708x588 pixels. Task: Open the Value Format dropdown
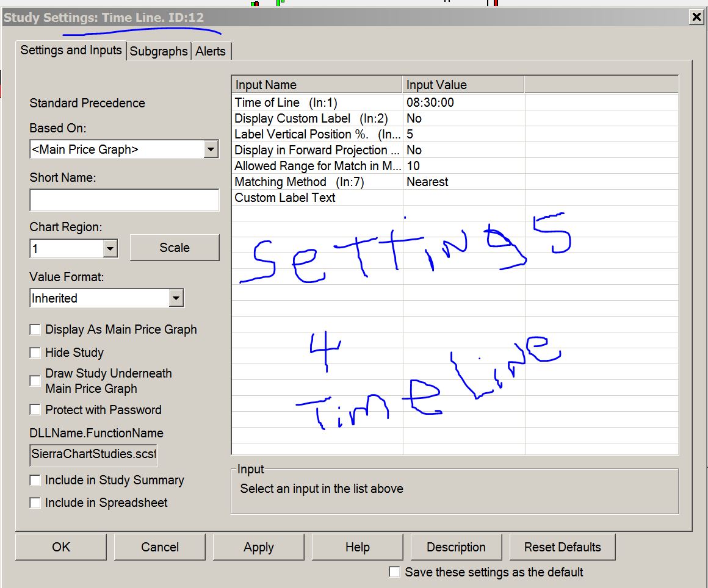[x=176, y=298]
